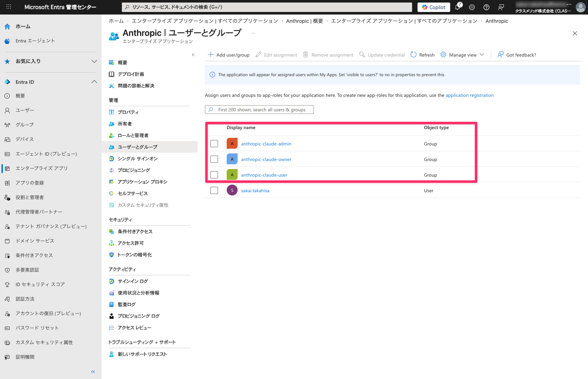Expand the お気に入り favorites section
This screenshot has height=379, width=588.
[x=94, y=61]
